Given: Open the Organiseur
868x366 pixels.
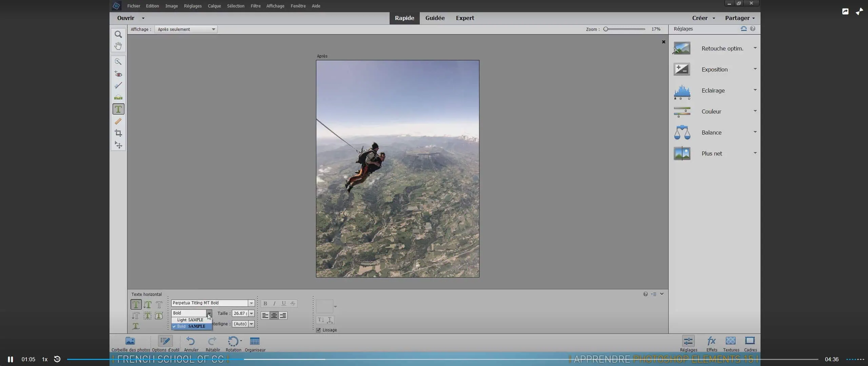Looking at the screenshot, I should pyautogui.click(x=255, y=341).
